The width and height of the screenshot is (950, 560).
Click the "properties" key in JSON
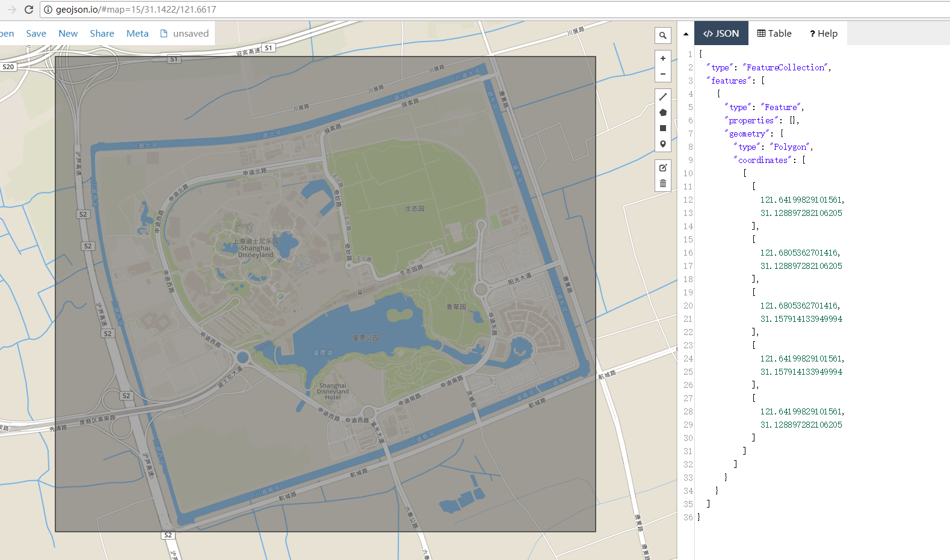[x=751, y=120]
